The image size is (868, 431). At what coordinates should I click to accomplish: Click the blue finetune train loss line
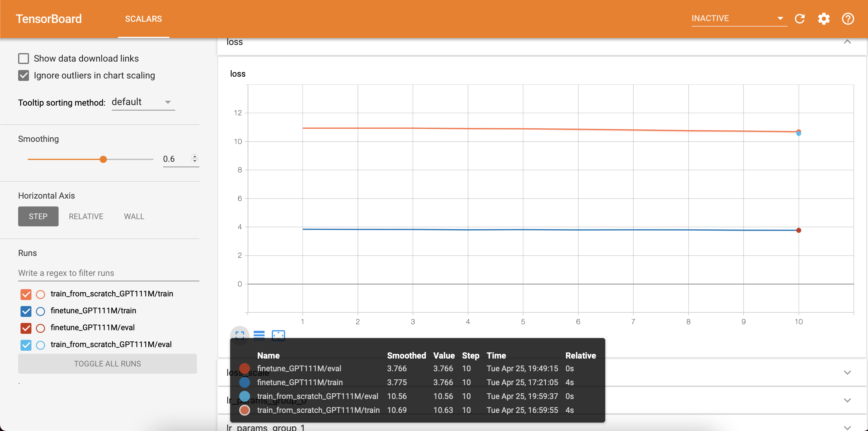(x=551, y=230)
